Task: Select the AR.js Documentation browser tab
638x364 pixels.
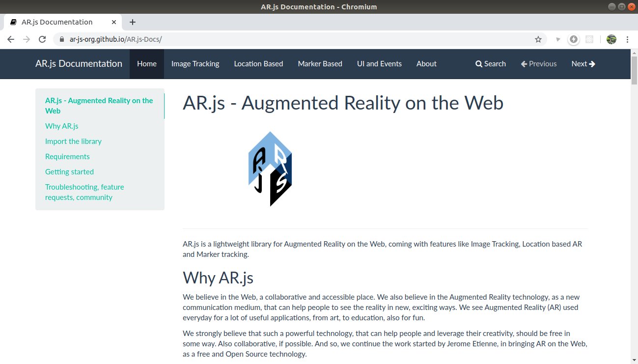Action: pos(62,22)
